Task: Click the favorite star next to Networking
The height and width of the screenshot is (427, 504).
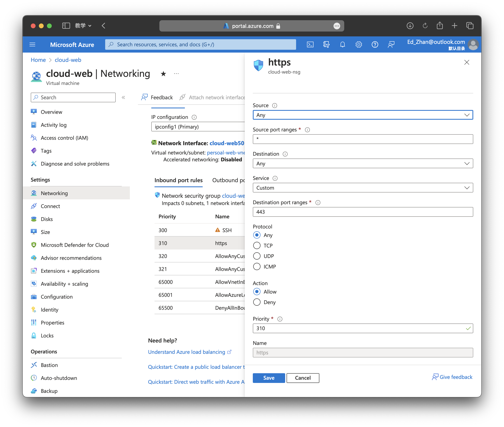Action: pyautogui.click(x=163, y=74)
